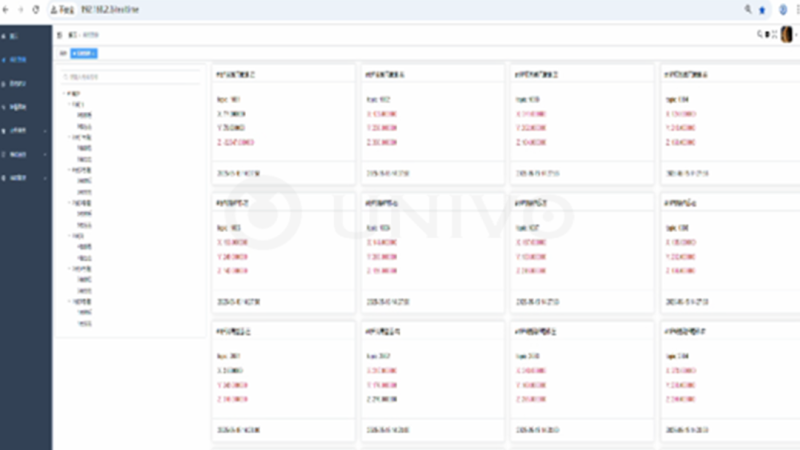Select the blue active page tab
800x450 pixels.
click(84, 54)
